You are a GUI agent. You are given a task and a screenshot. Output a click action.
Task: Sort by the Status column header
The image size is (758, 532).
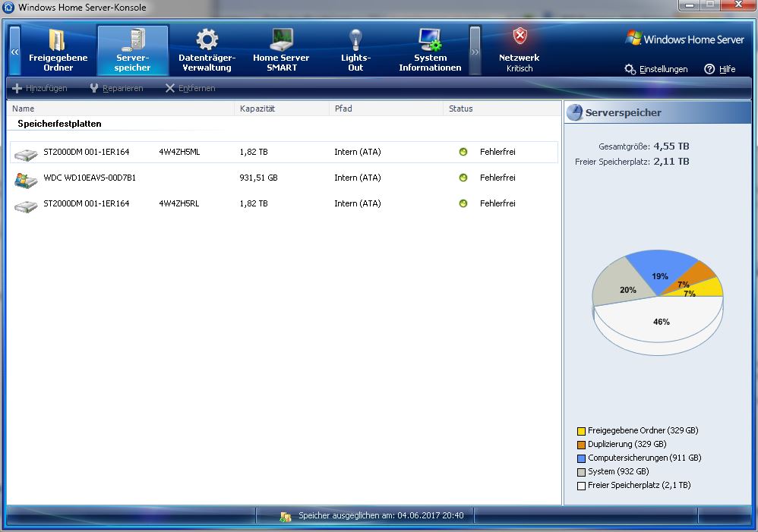(502, 109)
